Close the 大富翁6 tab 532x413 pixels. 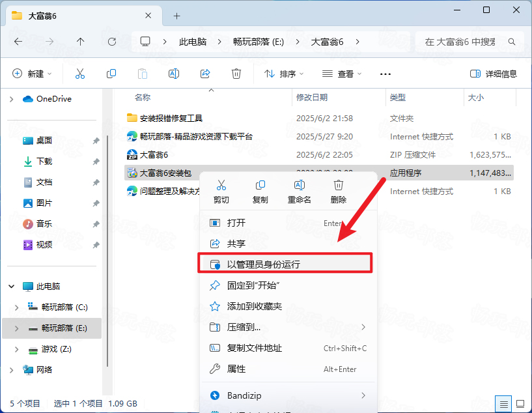(x=148, y=16)
